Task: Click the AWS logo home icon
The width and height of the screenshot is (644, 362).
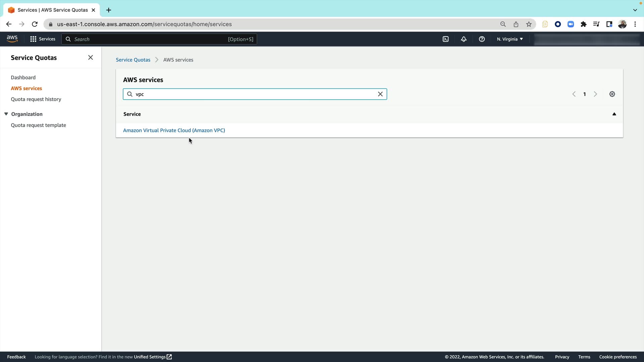Action: [x=12, y=39]
